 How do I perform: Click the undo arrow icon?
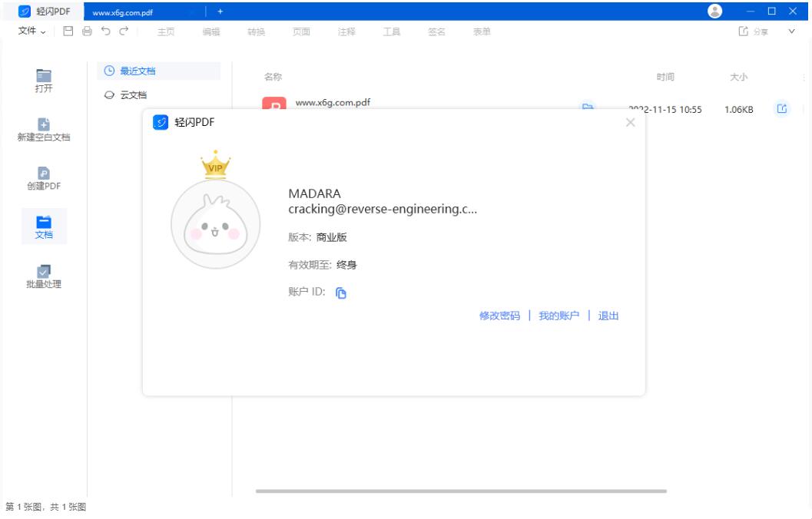105,31
